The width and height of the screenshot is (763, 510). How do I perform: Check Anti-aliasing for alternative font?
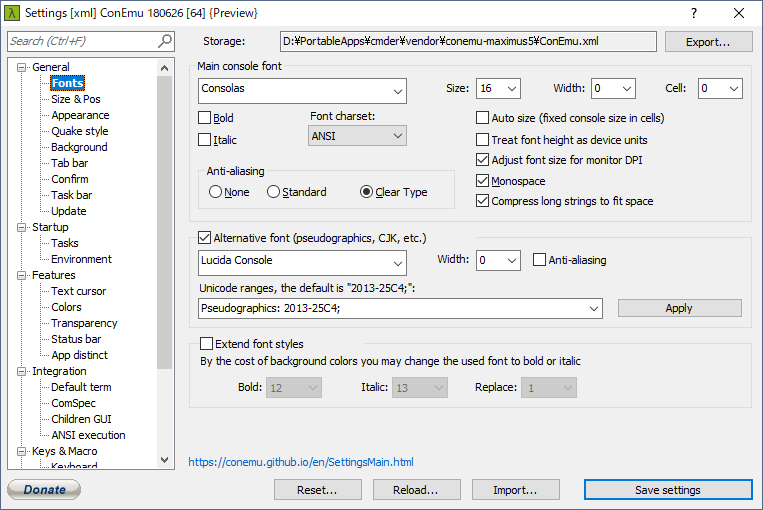click(539, 259)
